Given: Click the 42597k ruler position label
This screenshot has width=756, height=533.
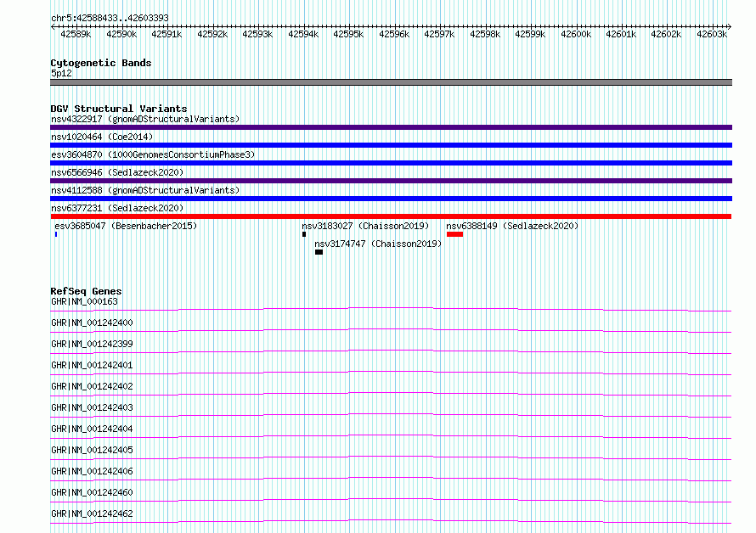Looking at the screenshot, I should [x=439, y=34].
